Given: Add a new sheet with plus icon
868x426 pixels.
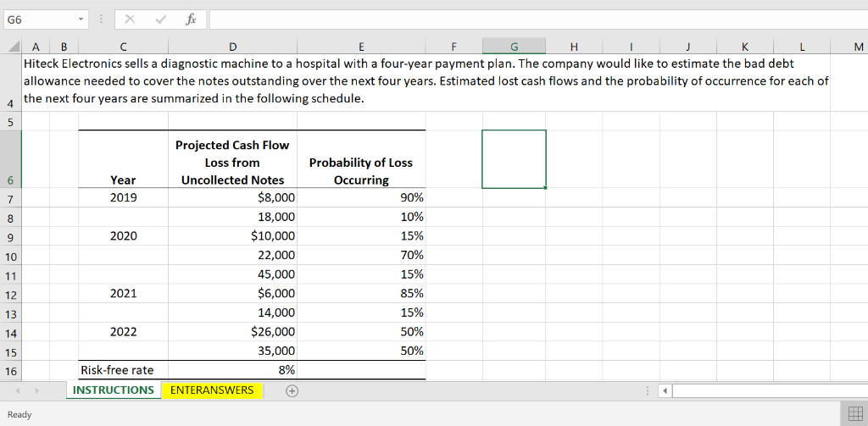Looking at the screenshot, I should pos(292,390).
